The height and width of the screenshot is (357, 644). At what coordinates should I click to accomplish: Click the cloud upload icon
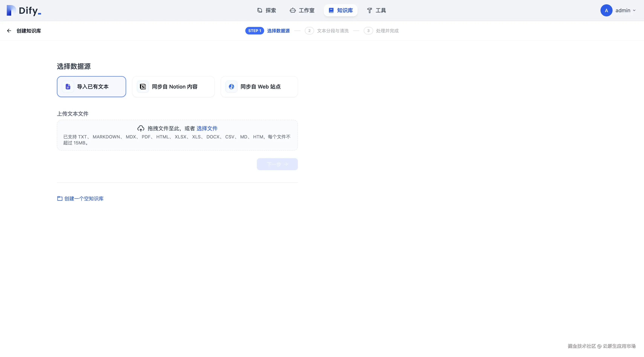141,128
